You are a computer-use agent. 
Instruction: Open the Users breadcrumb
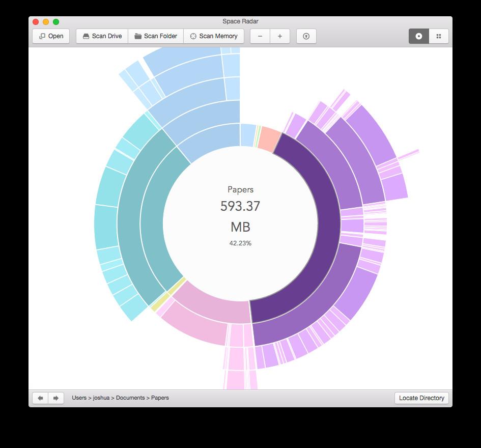79,398
